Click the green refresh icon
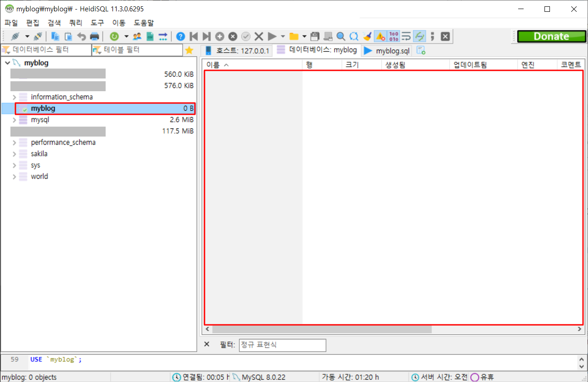Screen dimensions: 588x382 (114, 36)
